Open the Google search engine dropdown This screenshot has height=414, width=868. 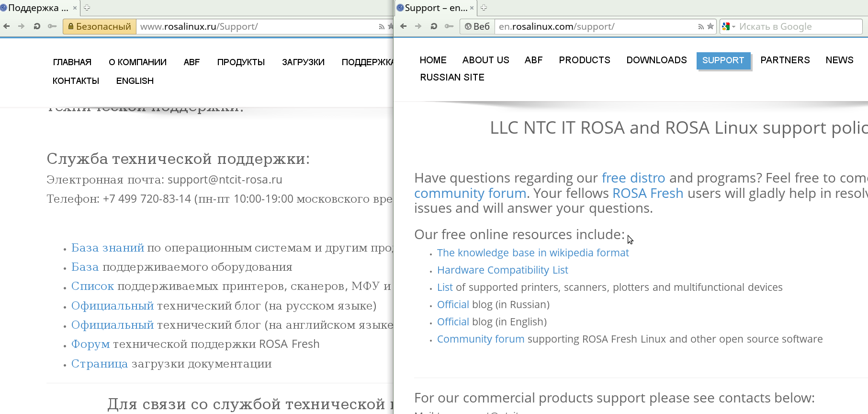(728, 26)
